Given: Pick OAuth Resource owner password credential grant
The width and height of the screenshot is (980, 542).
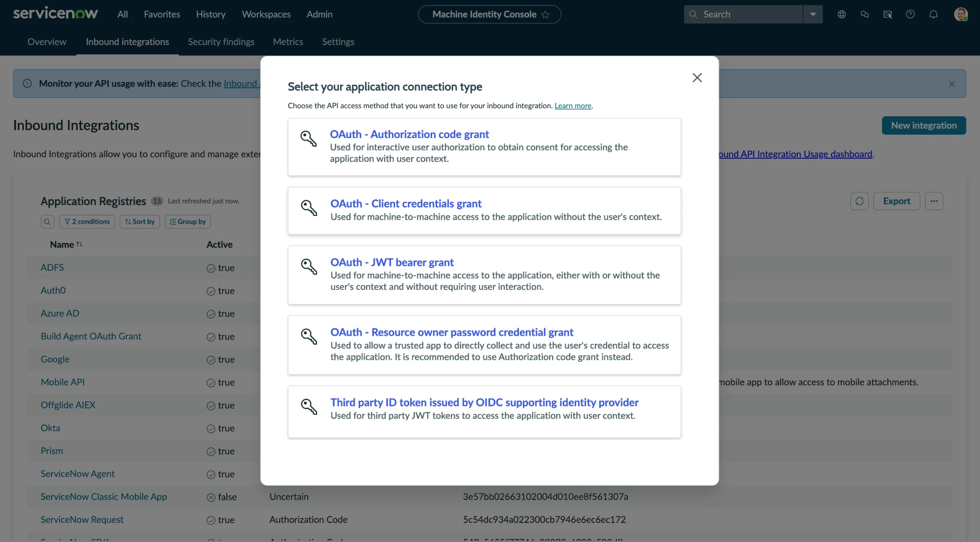Looking at the screenshot, I should point(484,345).
